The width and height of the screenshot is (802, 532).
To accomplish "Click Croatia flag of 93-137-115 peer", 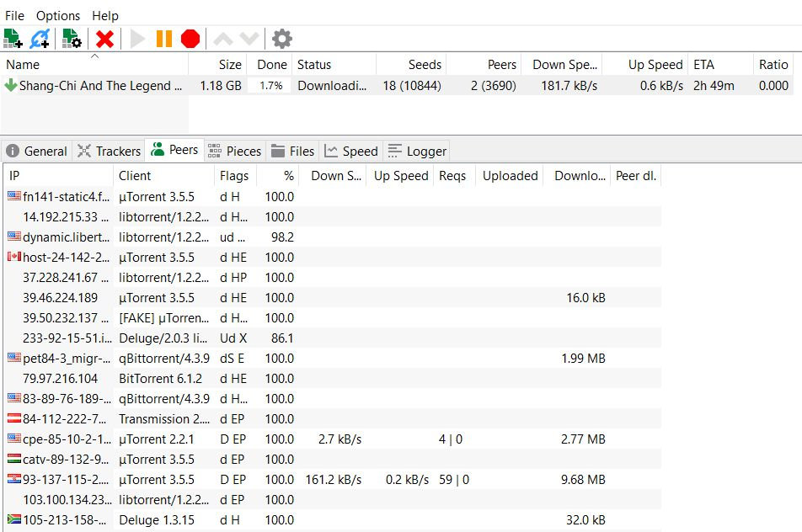I will point(13,479).
